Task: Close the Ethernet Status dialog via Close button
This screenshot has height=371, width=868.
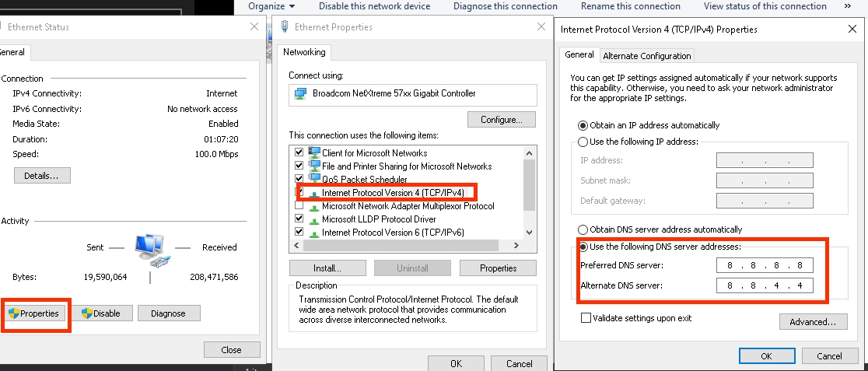Action: pos(232,350)
